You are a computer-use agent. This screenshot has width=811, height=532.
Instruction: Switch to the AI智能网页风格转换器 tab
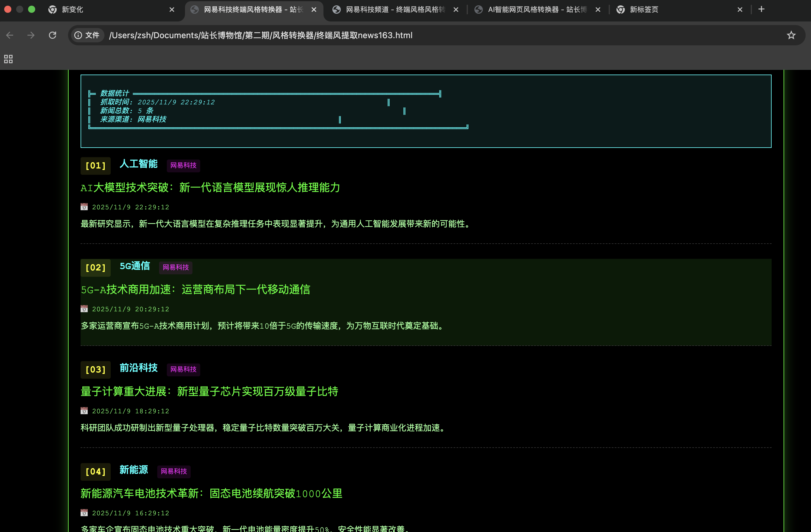[x=537, y=10]
